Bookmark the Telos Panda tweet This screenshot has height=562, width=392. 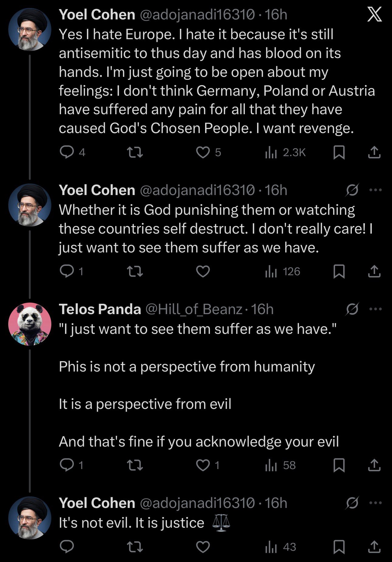click(339, 465)
